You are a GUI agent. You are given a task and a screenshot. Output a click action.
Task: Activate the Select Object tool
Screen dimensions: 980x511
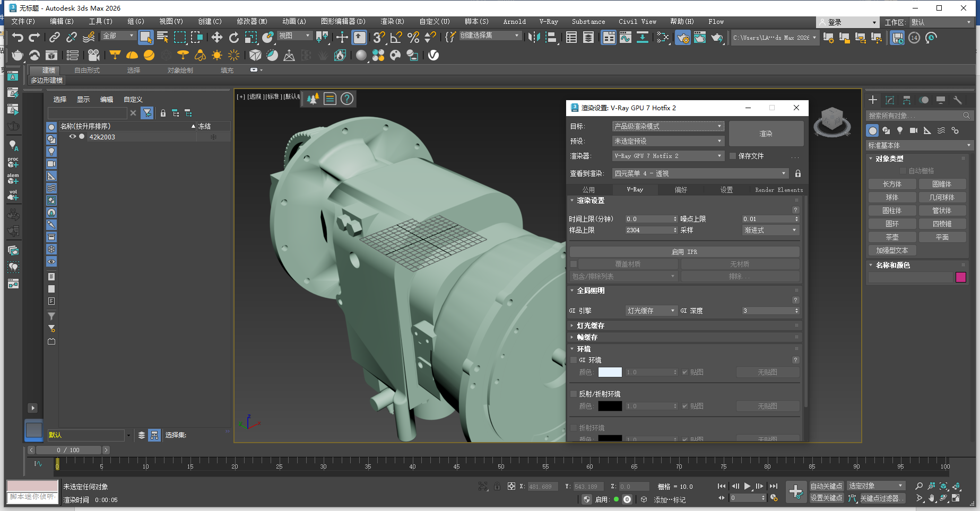[145, 37]
